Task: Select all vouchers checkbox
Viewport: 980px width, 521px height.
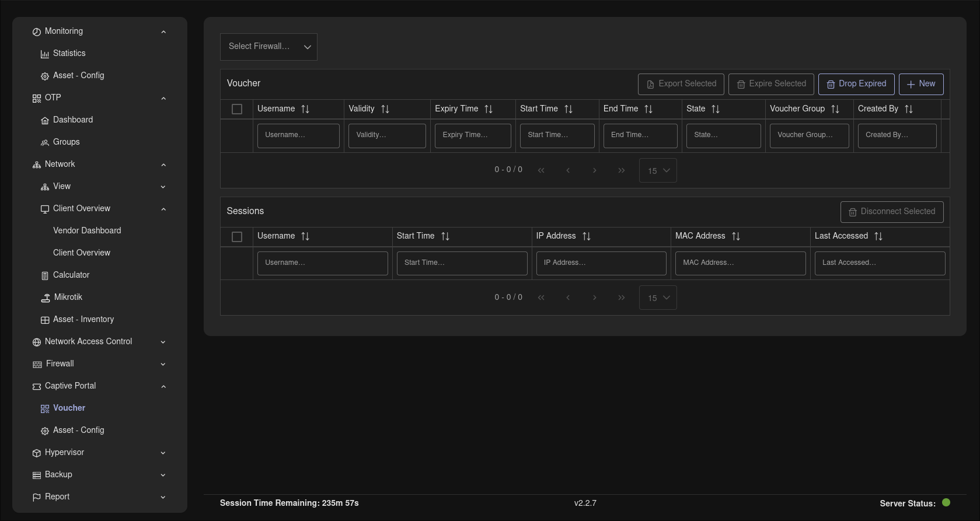Action: pyautogui.click(x=237, y=109)
